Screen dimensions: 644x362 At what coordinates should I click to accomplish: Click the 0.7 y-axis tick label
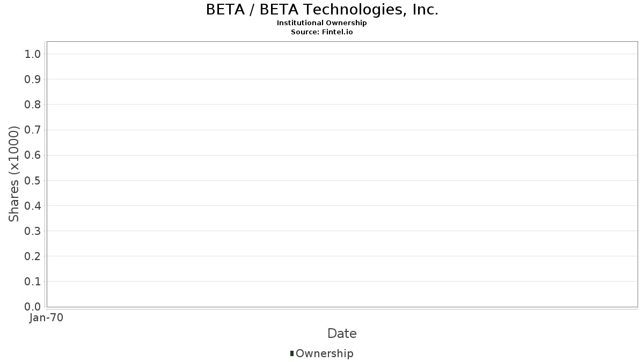(x=32, y=130)
